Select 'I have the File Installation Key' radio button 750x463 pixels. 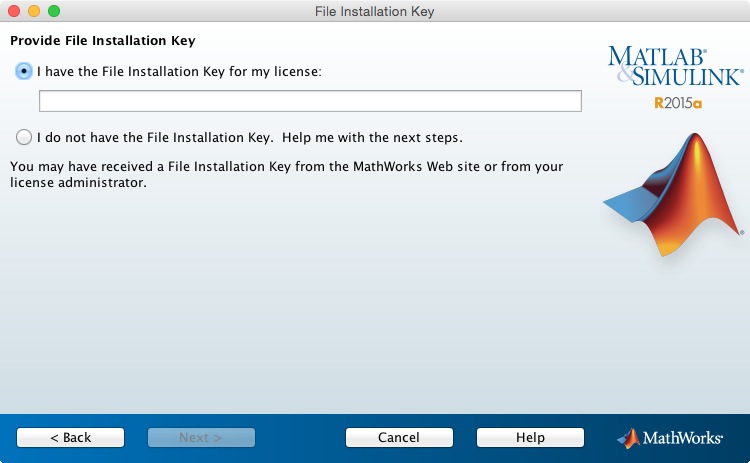click(23, 71)
